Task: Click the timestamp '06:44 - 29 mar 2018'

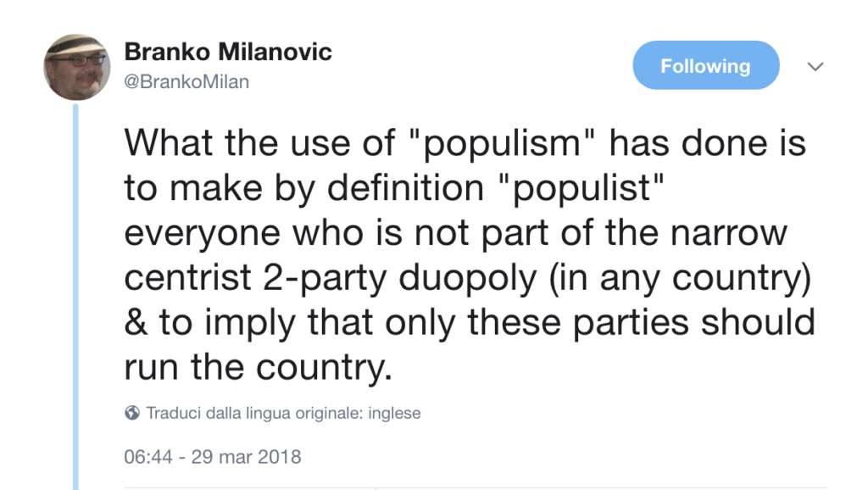Action: pos(212,456)
